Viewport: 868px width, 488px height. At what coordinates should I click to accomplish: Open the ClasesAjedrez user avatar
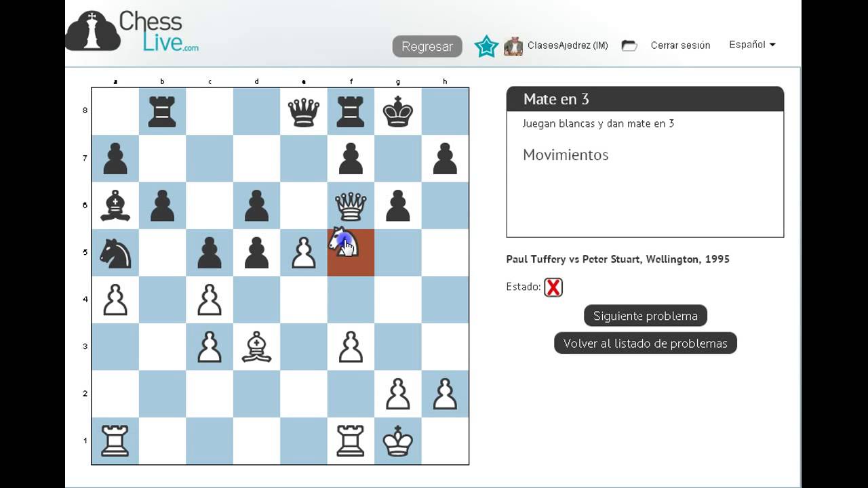(513, 46)
